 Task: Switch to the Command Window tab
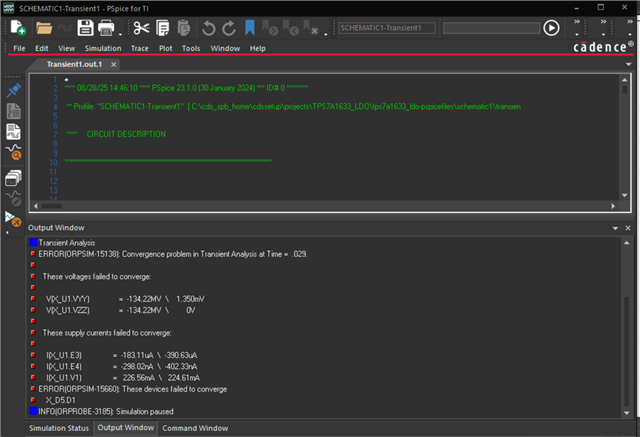[195, 428]
